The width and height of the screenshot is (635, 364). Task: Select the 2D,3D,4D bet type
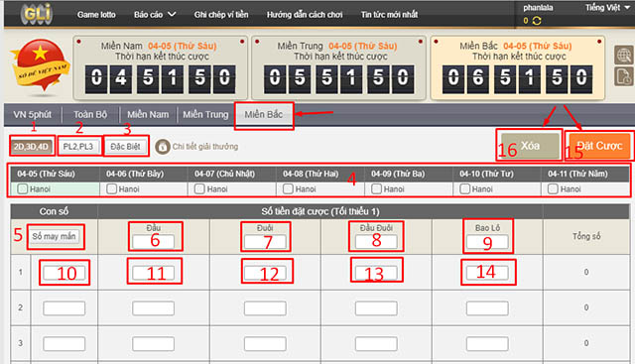[x=31, y=147]
